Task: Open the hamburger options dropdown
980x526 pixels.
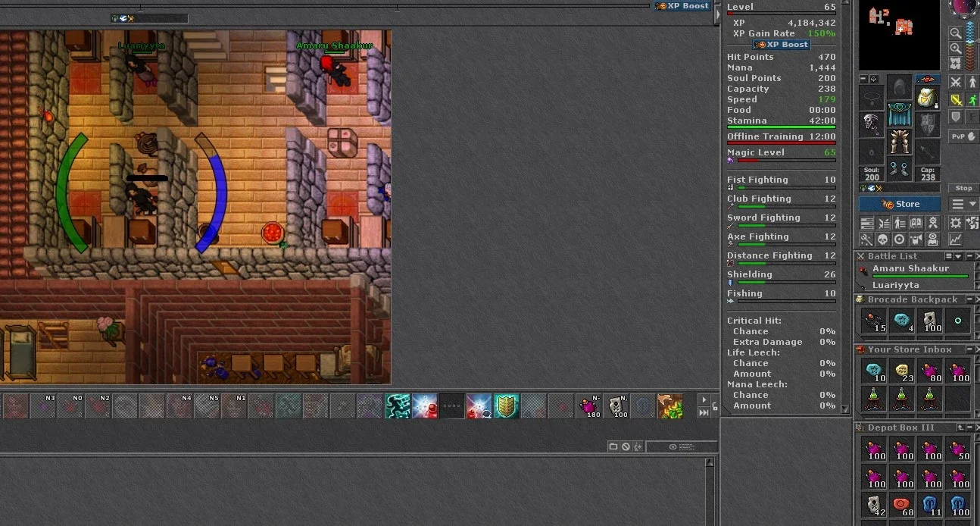Action: click(x=965, y=204)
